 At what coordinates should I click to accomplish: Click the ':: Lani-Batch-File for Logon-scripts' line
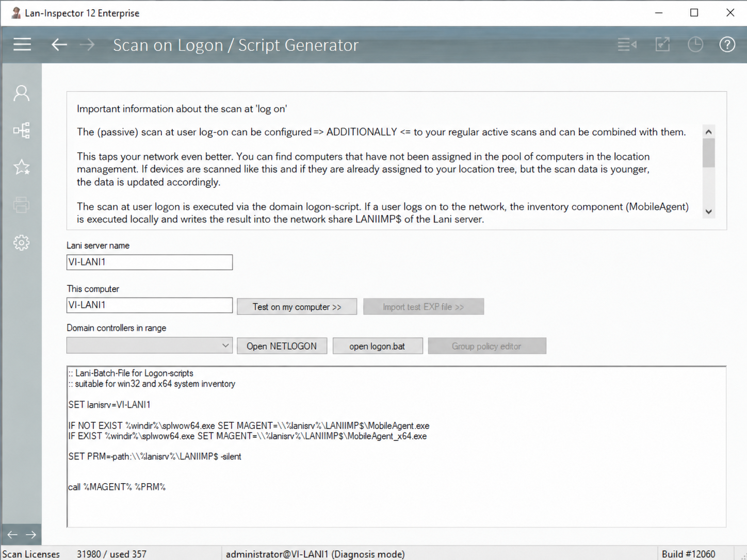coord(131,373)
